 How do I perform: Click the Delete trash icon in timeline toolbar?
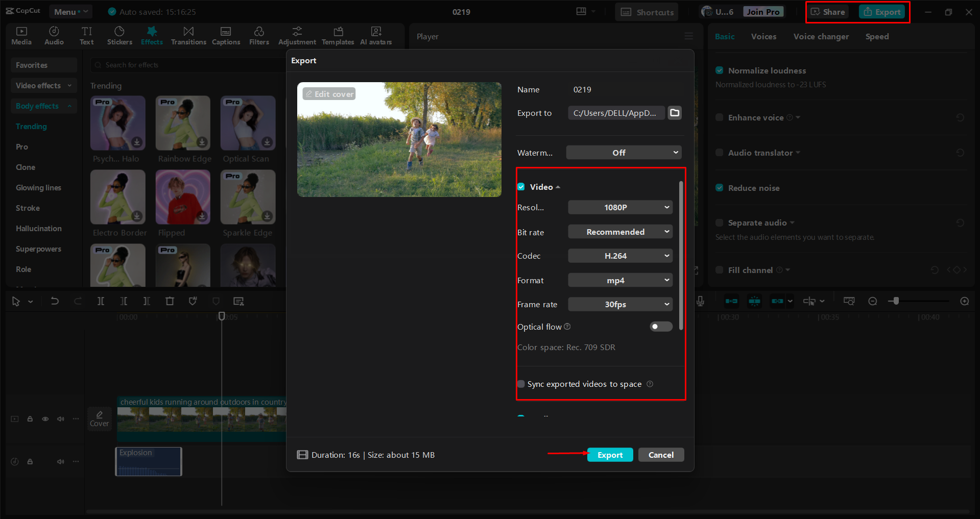(x=170, y=301)
